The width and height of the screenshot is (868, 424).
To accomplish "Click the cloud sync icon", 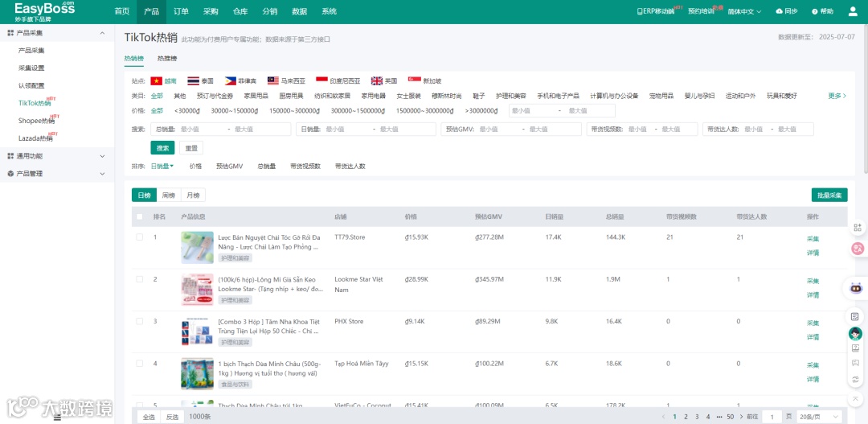I will 780,11.
